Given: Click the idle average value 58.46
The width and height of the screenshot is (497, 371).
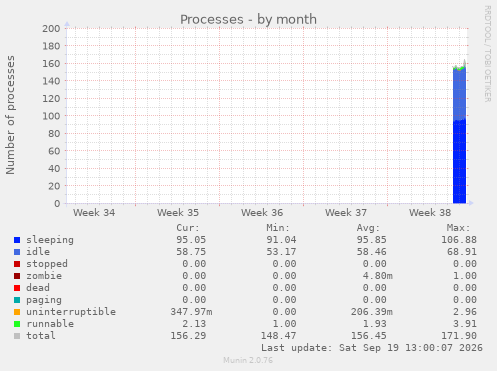Looking at the screenshot, I should click(x=371, y=252).
